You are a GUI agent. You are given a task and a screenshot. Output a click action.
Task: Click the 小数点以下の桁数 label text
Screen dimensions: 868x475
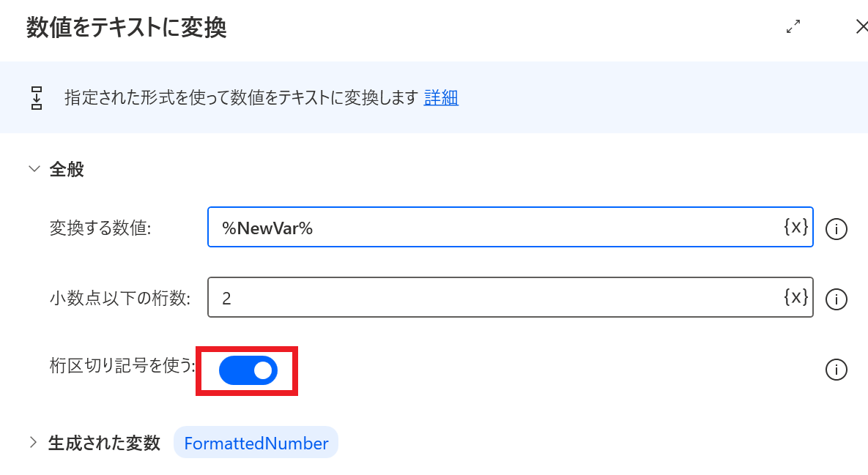coord(119,298)
